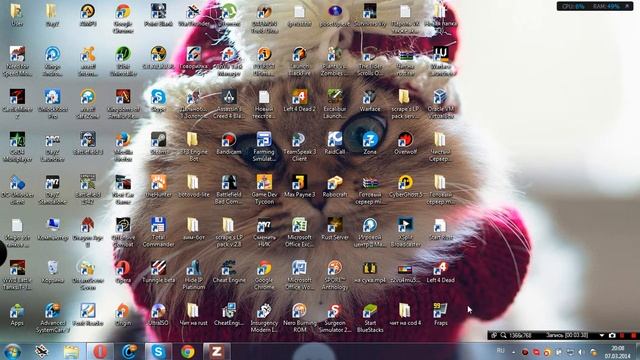Select the RaidCall desktop icon
The width and height of the screenshot is (640, 360).
pos(335,143)
